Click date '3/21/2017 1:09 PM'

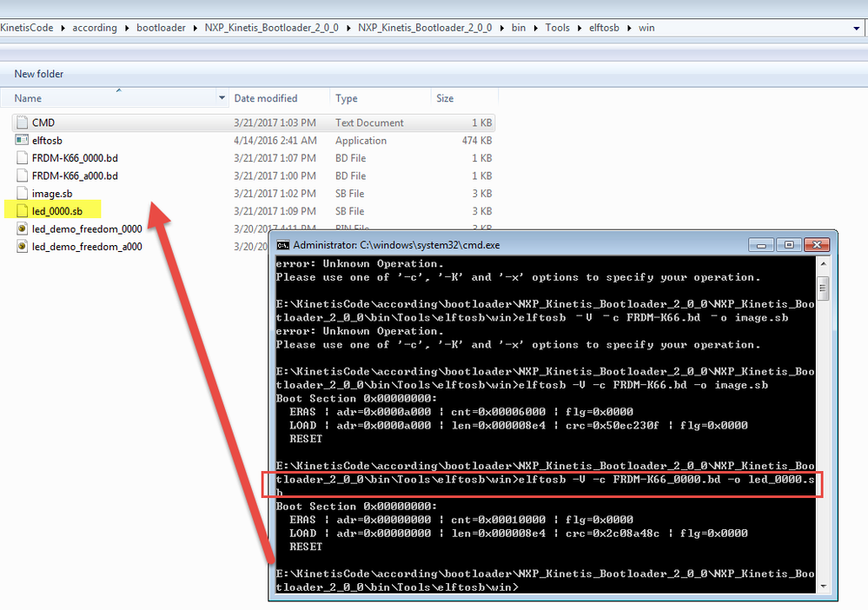(275, 211)
